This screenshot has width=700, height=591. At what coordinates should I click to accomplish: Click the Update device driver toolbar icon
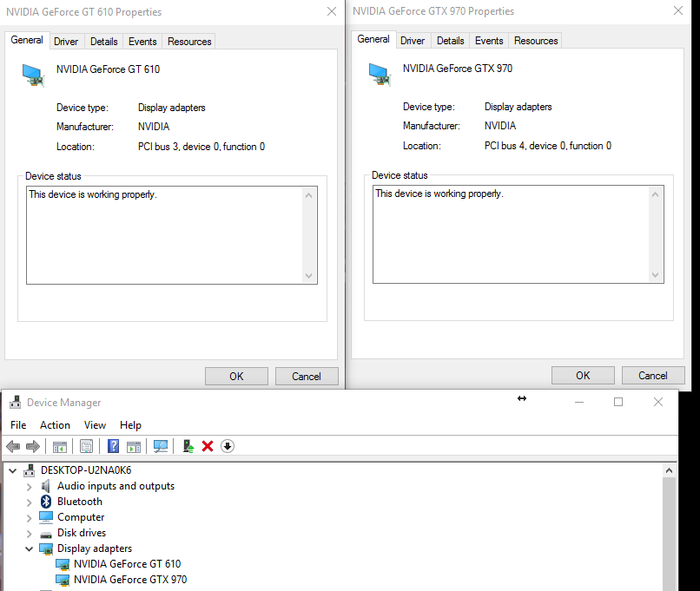(188, 446)
